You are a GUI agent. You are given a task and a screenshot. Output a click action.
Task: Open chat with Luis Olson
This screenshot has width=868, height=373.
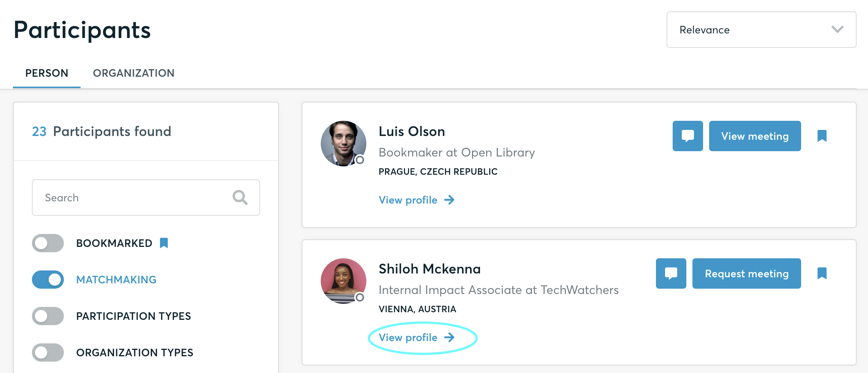pyautogui.click(x=687, y=136)
